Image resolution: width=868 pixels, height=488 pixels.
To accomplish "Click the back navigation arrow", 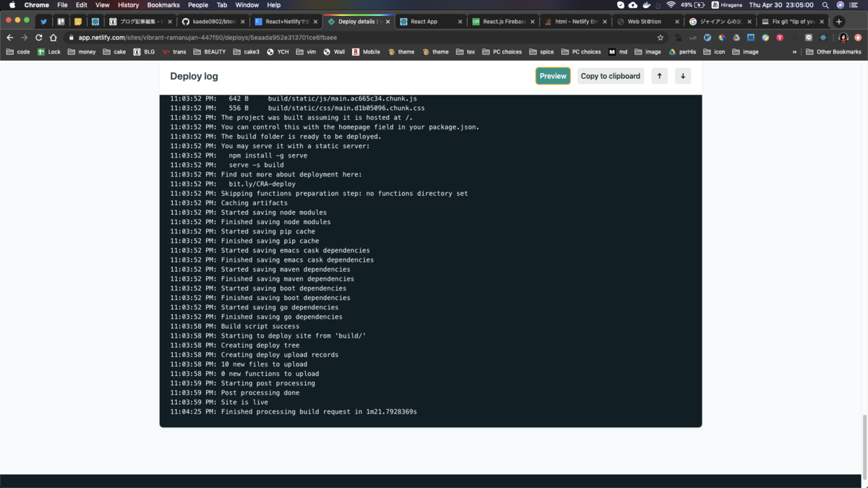I will click(x=9, y=37).
